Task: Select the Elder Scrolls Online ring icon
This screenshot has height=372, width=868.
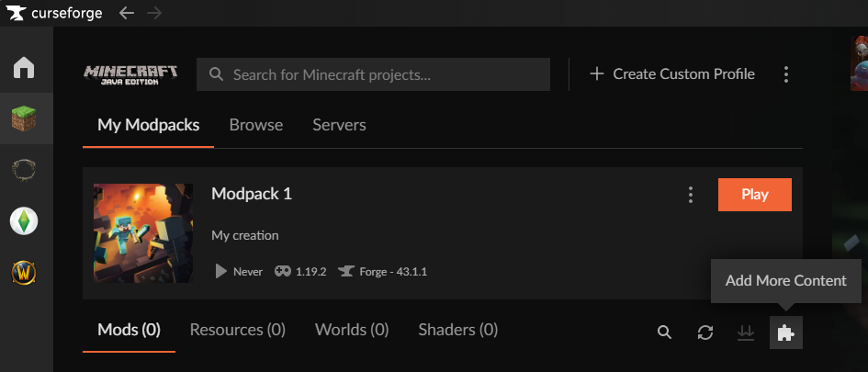Action: click(x=24, y=170)
